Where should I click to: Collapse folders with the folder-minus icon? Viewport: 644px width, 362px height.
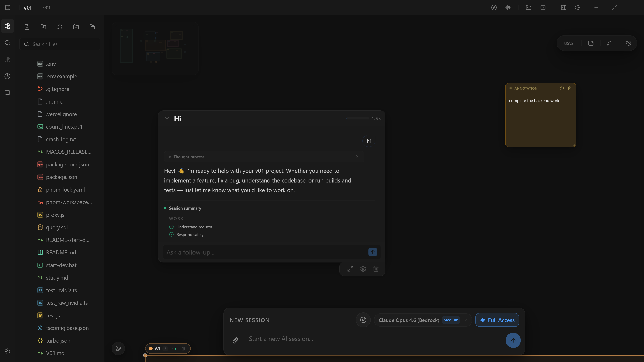tap(76, 27)
